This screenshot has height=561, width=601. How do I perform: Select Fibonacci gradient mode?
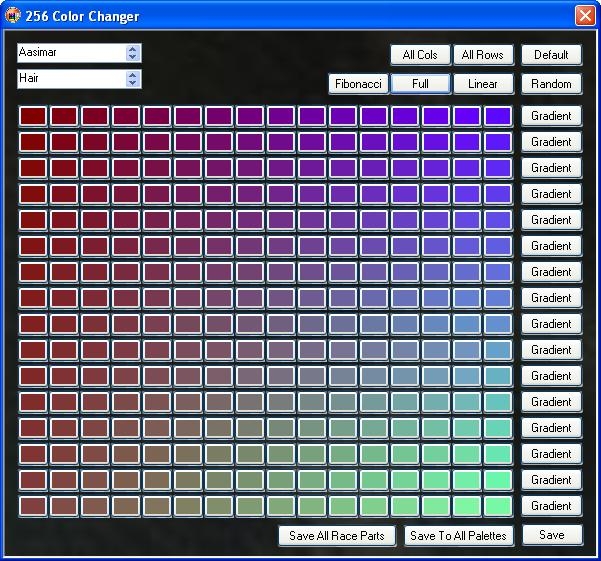358,84
